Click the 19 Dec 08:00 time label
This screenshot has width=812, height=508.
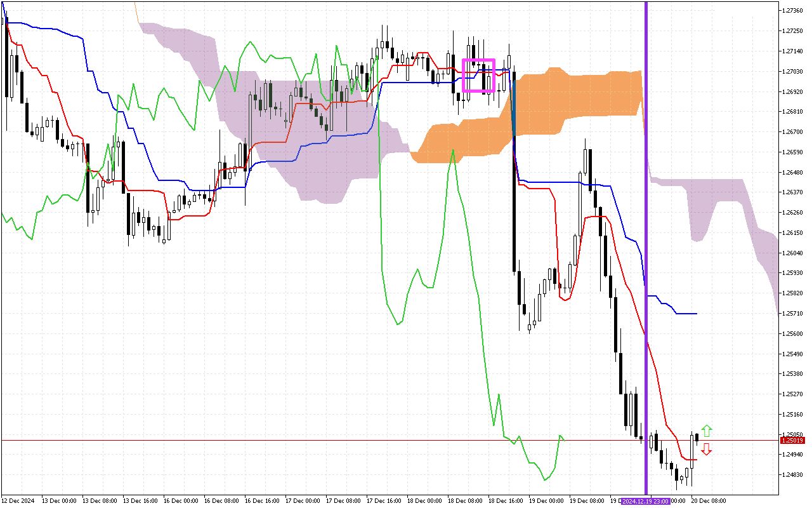pos(587,500)
